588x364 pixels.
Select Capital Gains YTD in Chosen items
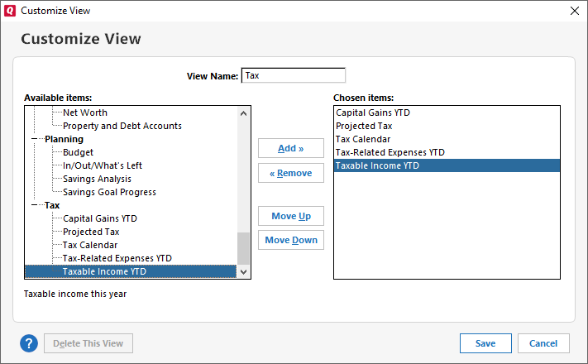(372, 113)
